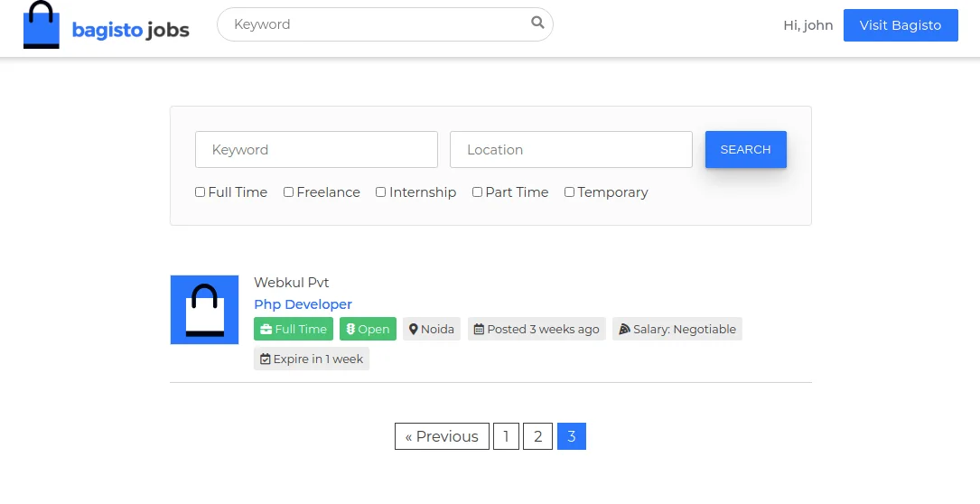Open the Php Developer job link

tap(303, 304)
